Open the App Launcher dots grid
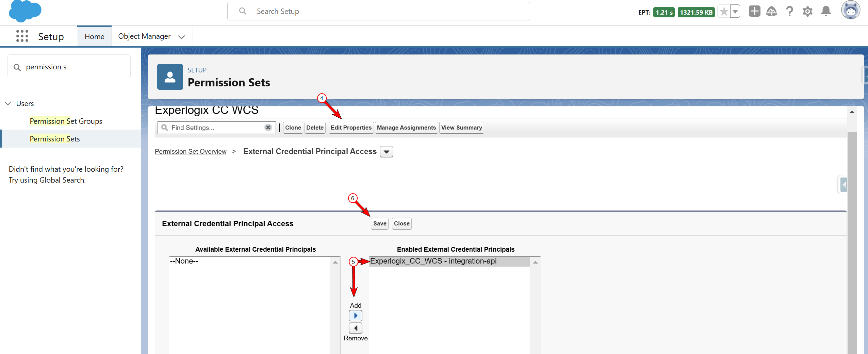This screenshot has width=868, height=354. pyautogui.click(x=22, y=36)
